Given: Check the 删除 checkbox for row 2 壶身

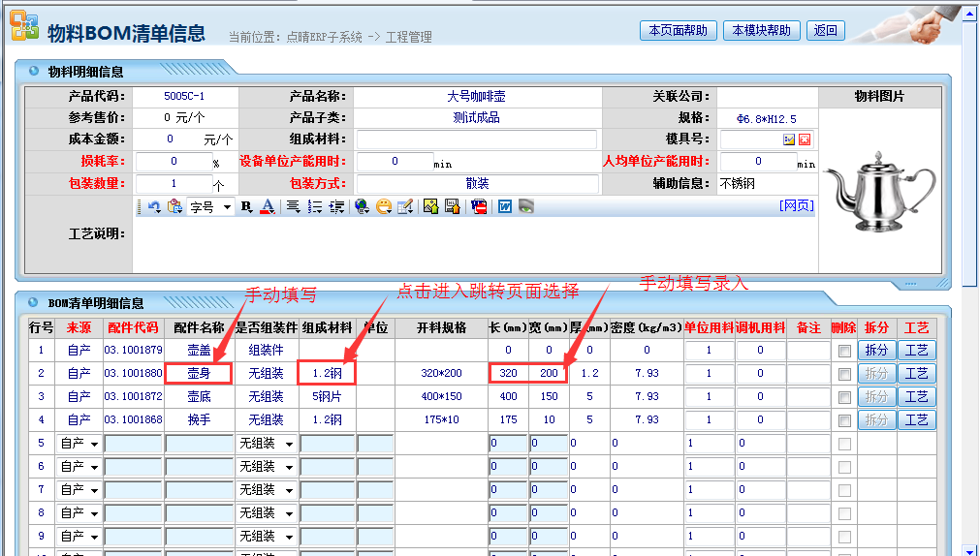Looking at the screenshot, I should click(844, 374).
